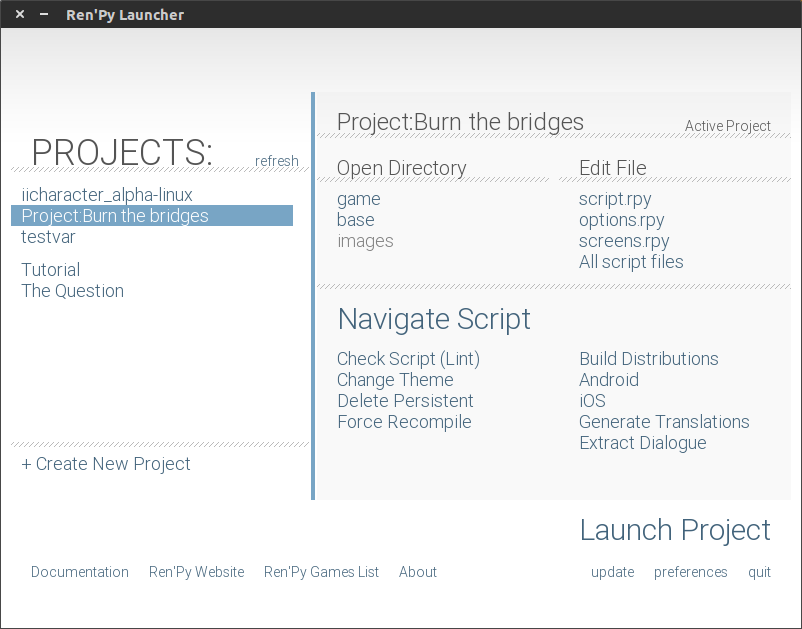Edit options.rpy file
Screen dimensions: 802x629
[x=621, y=220]
